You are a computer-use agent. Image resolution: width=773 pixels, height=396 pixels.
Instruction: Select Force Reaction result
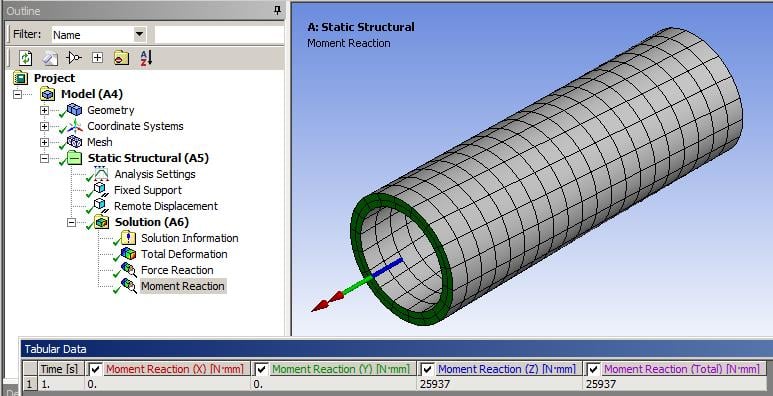177,270
